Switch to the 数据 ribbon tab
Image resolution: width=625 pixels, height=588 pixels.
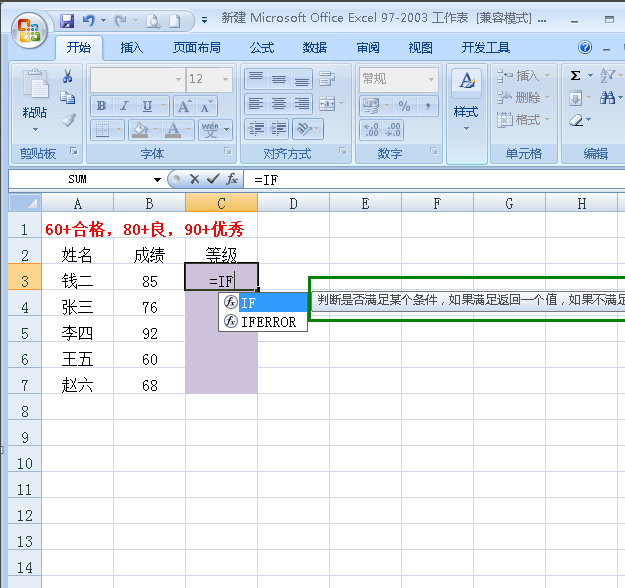click(314, 48)
